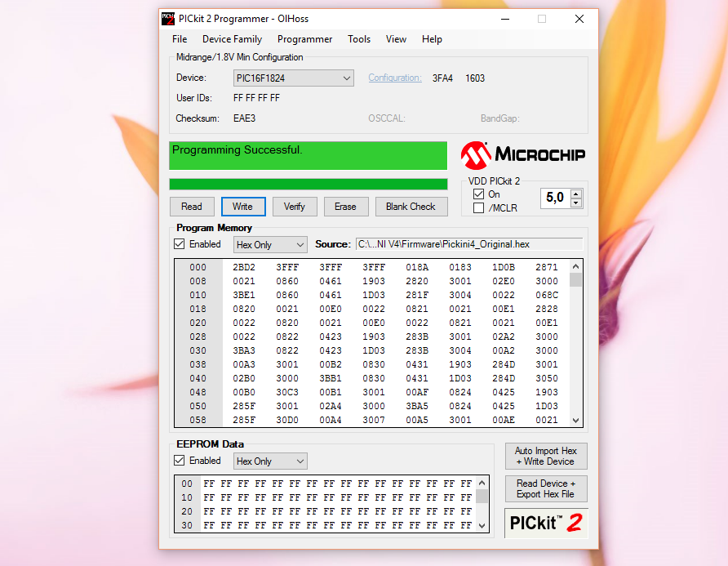Select program memory cell 3BB1 in row 040
This screenshot has width=728, height=566.
coord(331,378)
